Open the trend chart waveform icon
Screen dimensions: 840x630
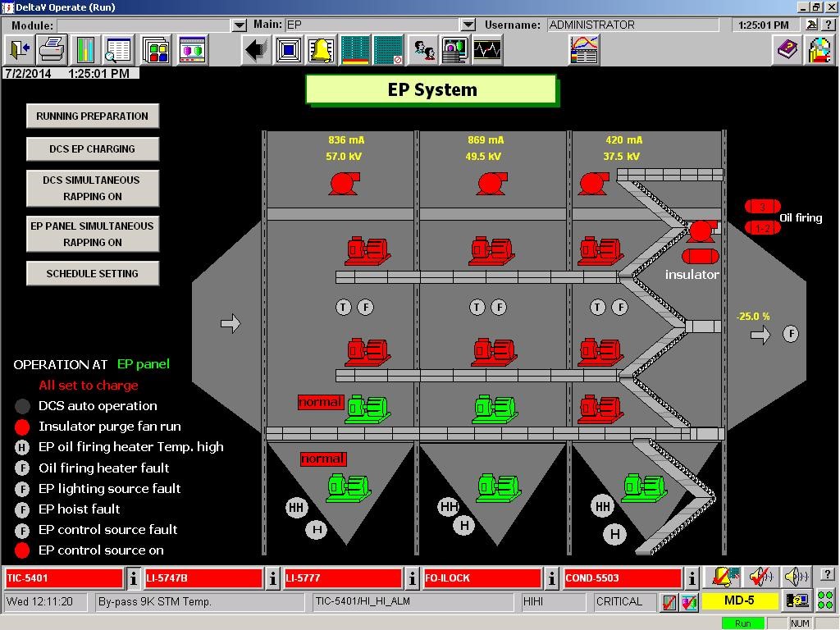pos(487,51)
